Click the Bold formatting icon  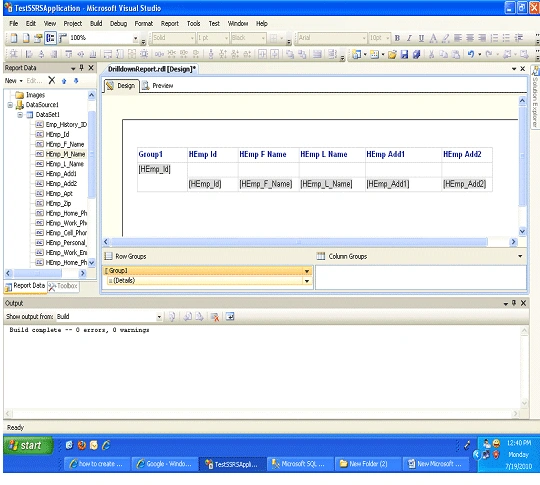(397, 38)
